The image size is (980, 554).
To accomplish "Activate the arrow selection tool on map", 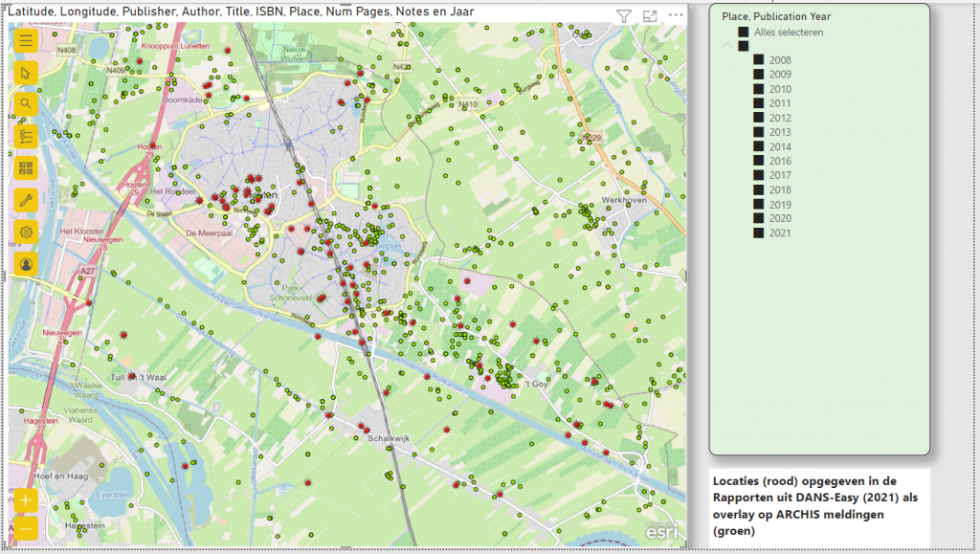I will point(26,72).
